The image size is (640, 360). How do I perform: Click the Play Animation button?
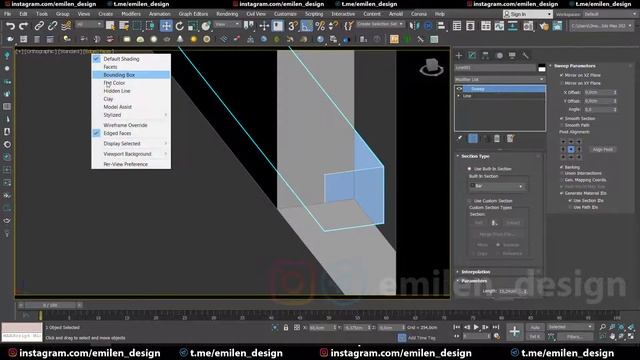(x=476, y=327)
